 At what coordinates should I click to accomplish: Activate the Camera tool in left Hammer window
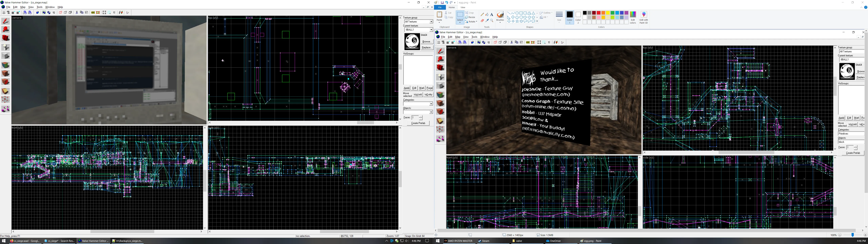point(6,38)
